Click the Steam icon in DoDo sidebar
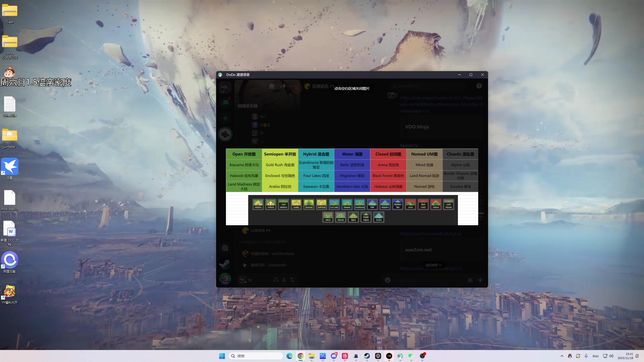644x362 pixels. tap(225, 263)
